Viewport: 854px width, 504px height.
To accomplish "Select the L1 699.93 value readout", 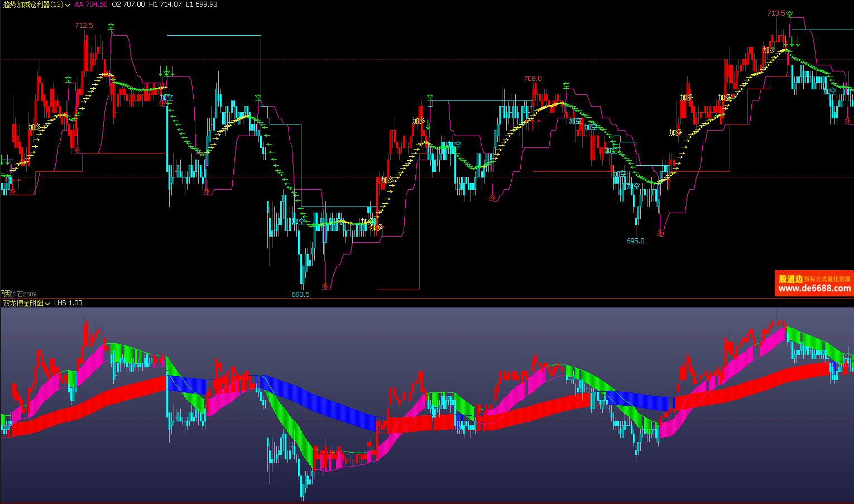I will coord(201,4).
